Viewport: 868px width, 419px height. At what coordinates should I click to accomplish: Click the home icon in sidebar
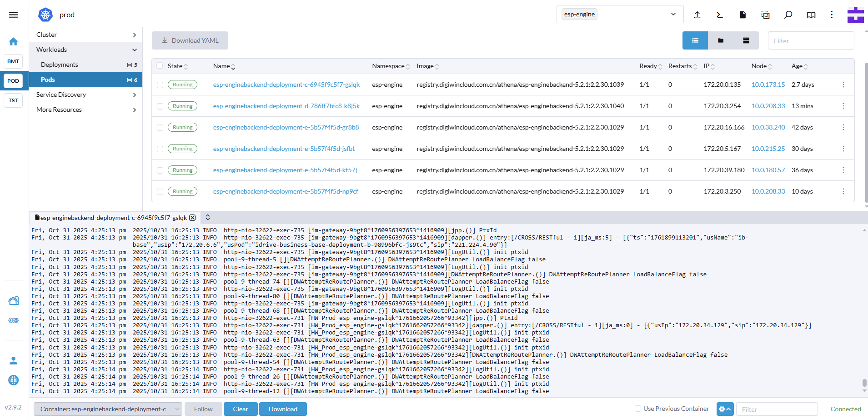tap(13, 42)
